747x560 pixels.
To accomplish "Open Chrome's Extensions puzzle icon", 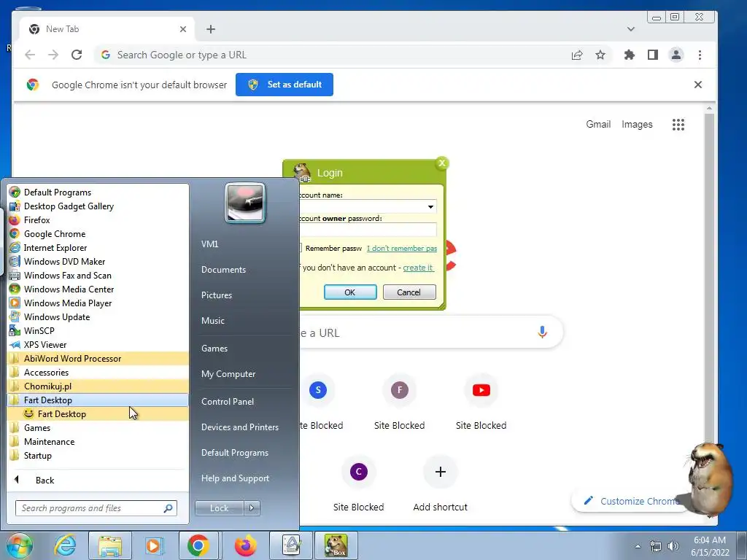I will (630, 55).
